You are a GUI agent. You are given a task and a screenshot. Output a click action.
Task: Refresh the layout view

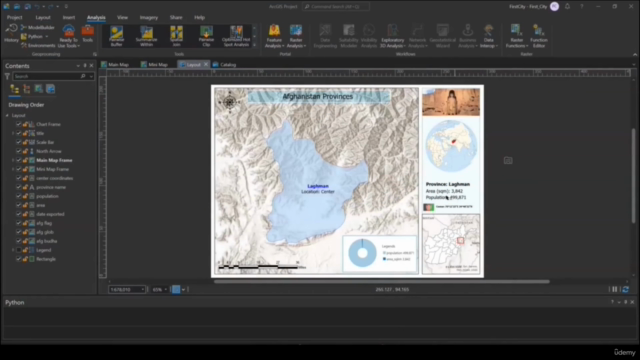pos(625,289)
